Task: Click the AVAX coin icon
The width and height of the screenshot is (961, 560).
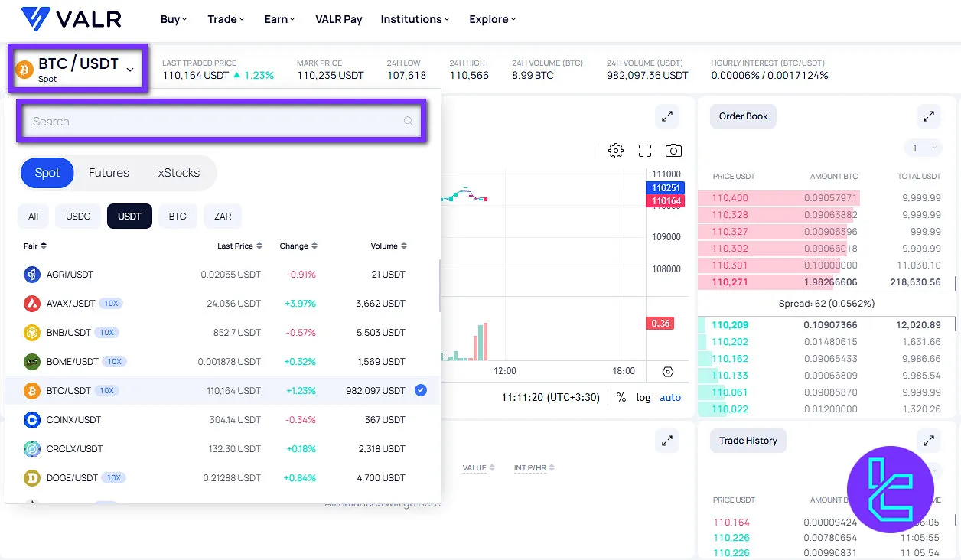Action: [x=32, y=303]
